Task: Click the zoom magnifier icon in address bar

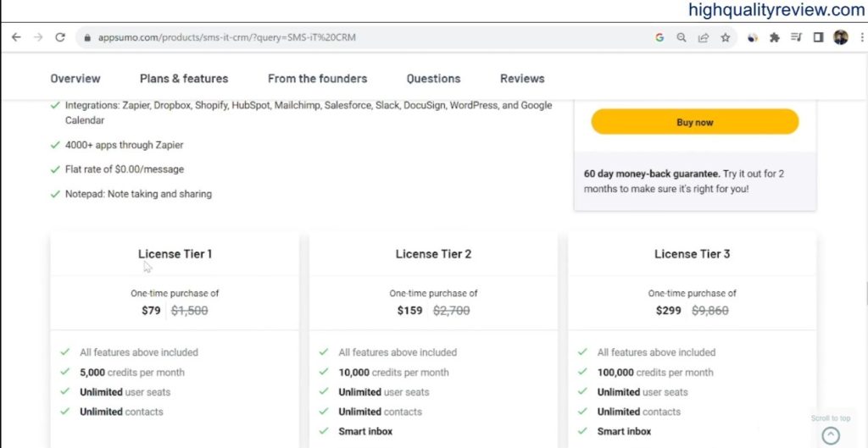Action: coord(682,37)
